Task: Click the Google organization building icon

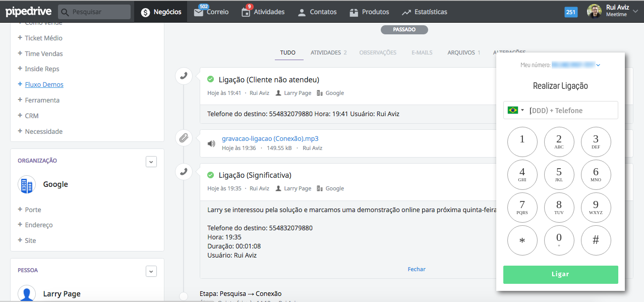Action: click(x=27, y=185)
